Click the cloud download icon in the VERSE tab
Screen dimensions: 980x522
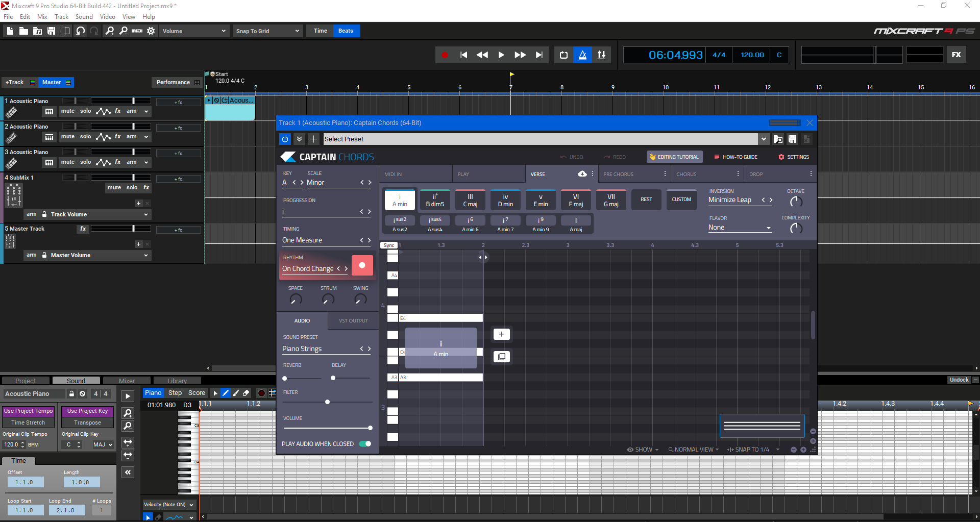tap(582, 174)
